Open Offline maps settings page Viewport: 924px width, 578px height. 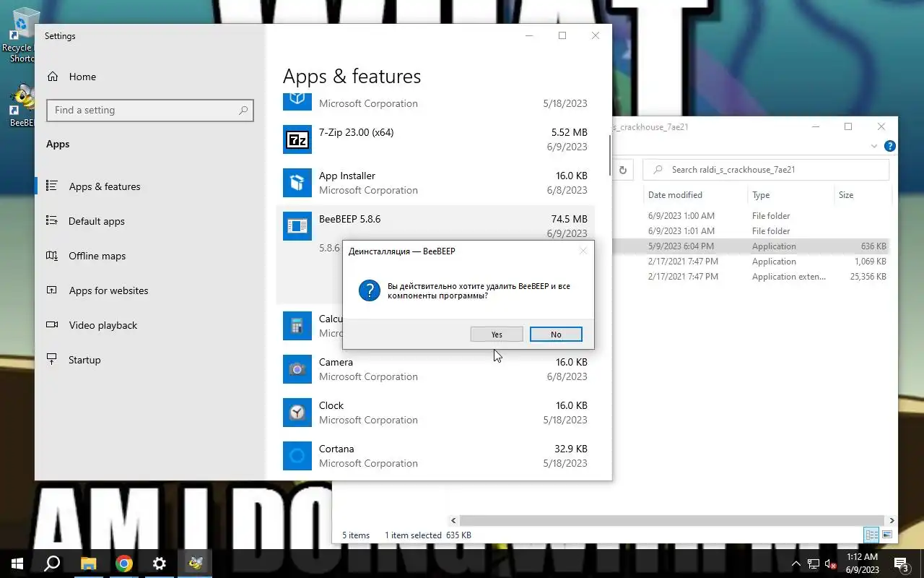(x=150, y=256)
